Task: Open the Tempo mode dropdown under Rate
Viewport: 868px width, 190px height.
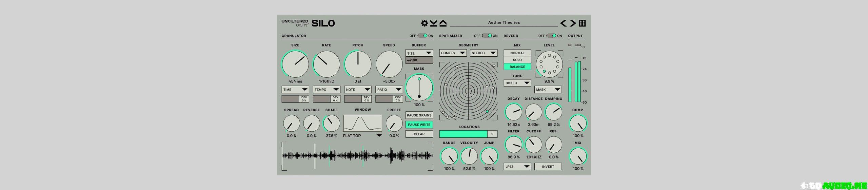Action: tap(327, 90)
